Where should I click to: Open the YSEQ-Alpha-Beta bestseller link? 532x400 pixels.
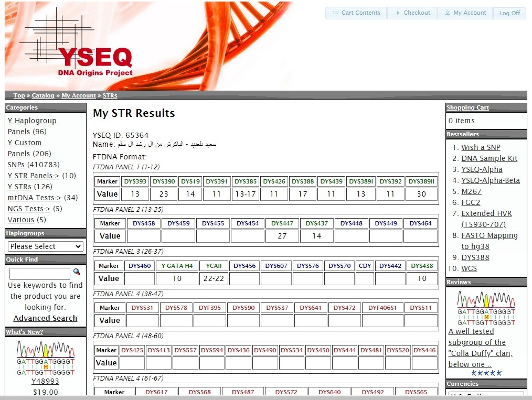pyautogui.click(x=491, y=181)
